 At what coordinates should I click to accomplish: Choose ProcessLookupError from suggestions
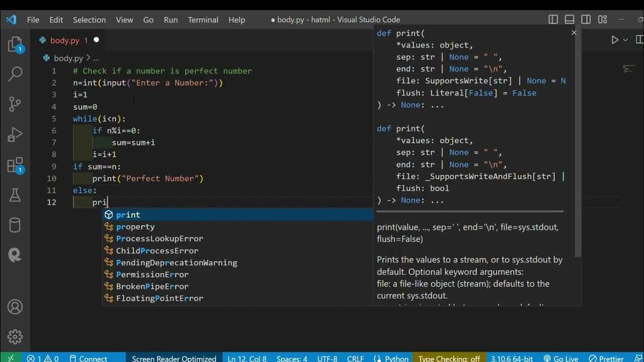237,239
